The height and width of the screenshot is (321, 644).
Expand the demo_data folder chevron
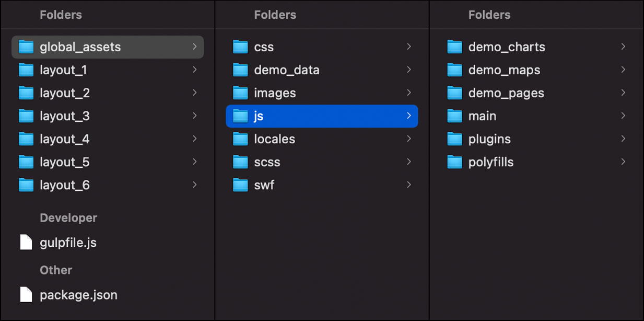[x=408, y=70]
